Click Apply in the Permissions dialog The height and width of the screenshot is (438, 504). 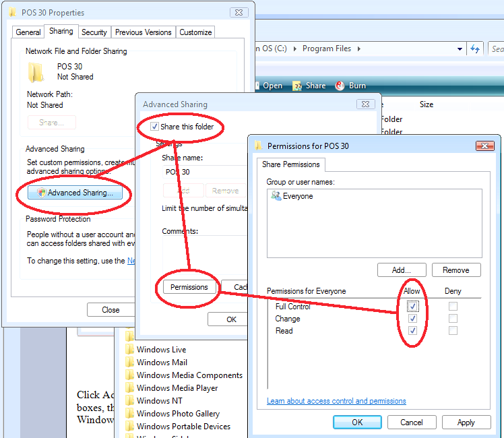(466, 423)
